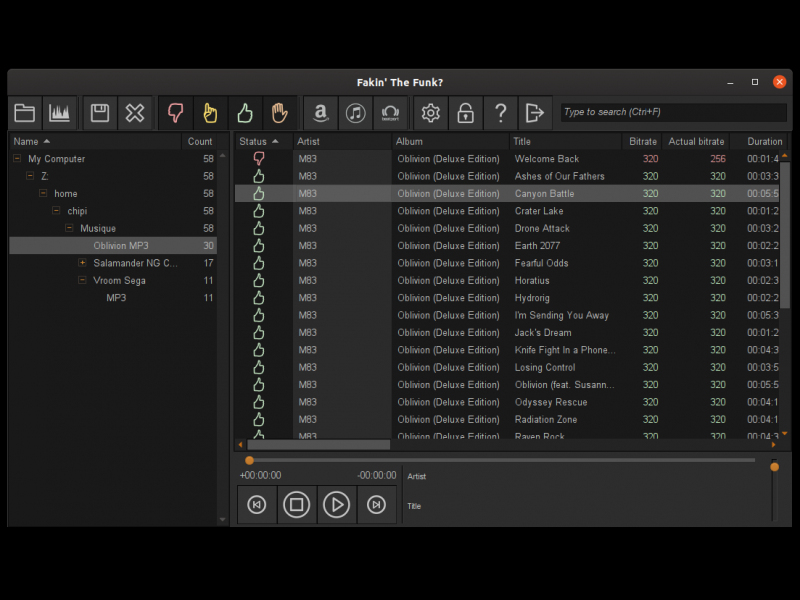Expand the Salamander NG folder
Viewport: 800px width, 600px height.
coord(82,263)
